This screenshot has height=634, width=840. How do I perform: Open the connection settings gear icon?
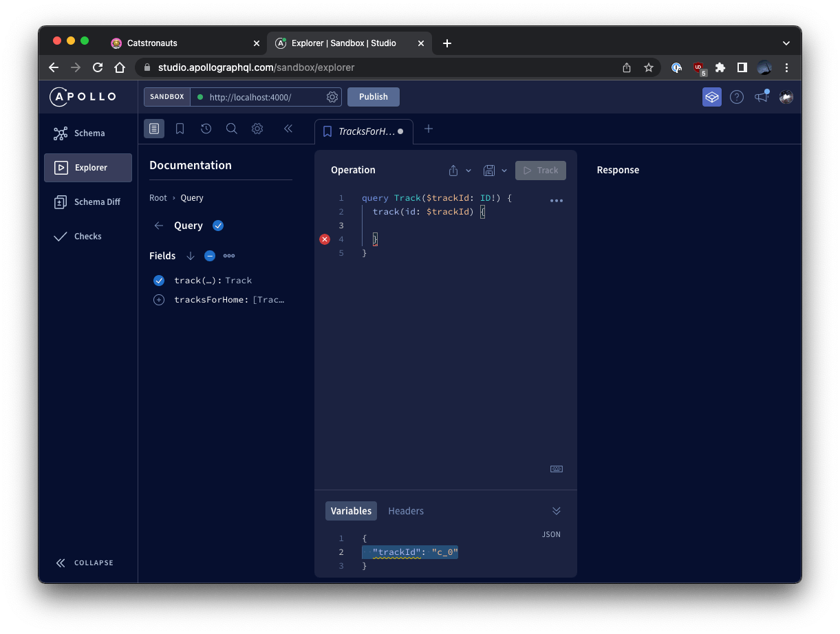tap(332, 97)
